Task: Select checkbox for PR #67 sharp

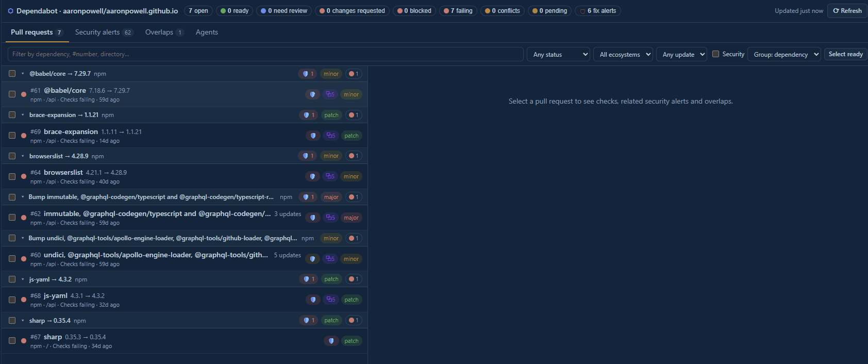Action: tap(12, 341)
